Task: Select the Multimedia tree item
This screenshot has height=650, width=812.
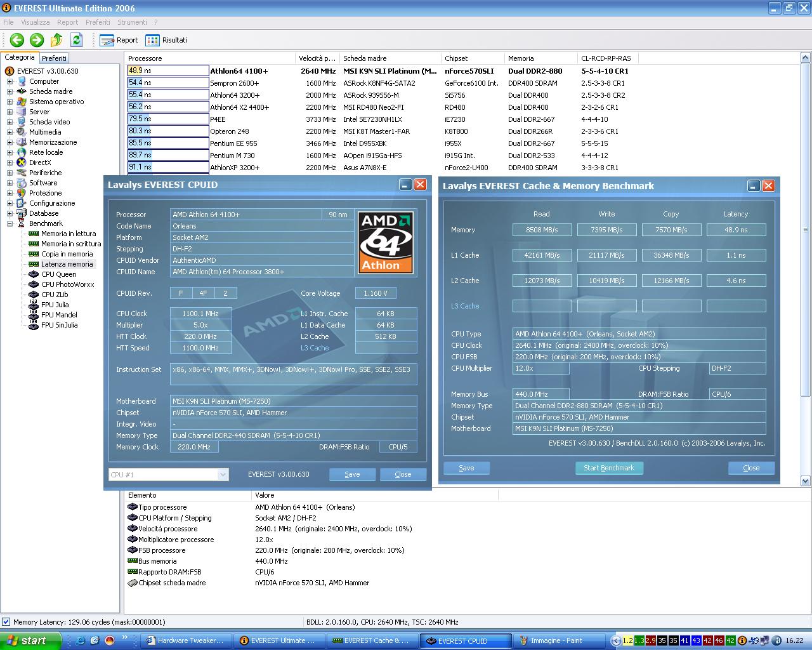Action: (x=45, y=132)
